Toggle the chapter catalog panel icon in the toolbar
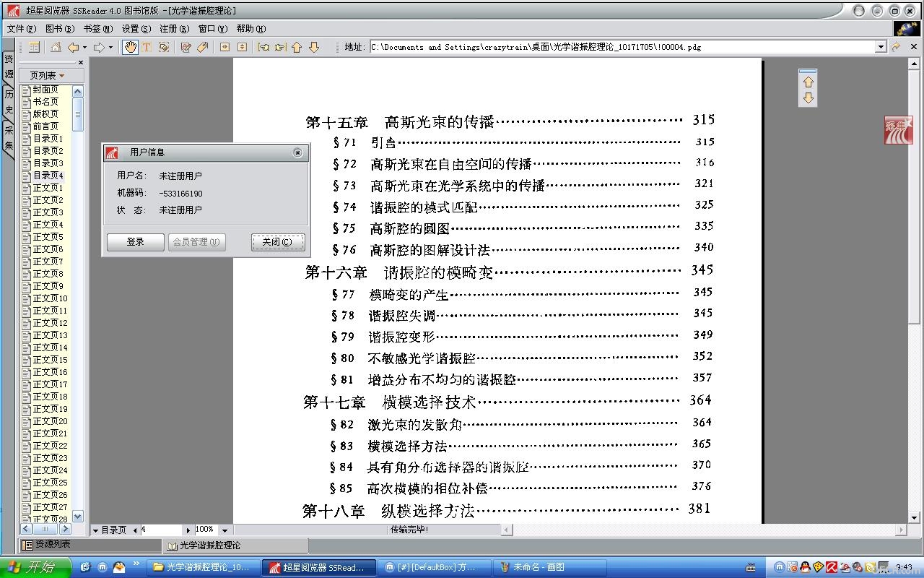 34,47
